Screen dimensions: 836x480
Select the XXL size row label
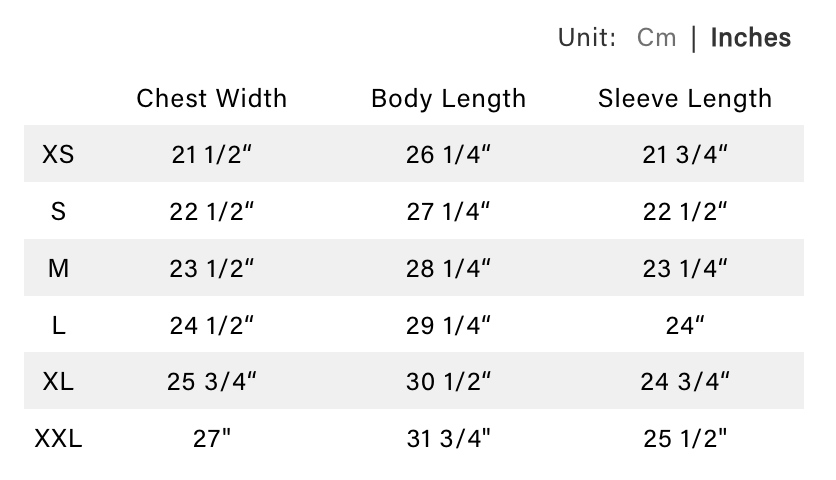point(58,438)
